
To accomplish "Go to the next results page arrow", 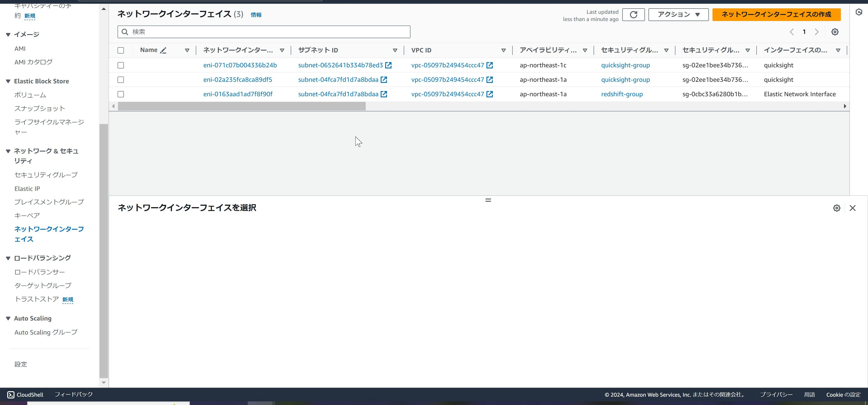I will pos(816,32).
